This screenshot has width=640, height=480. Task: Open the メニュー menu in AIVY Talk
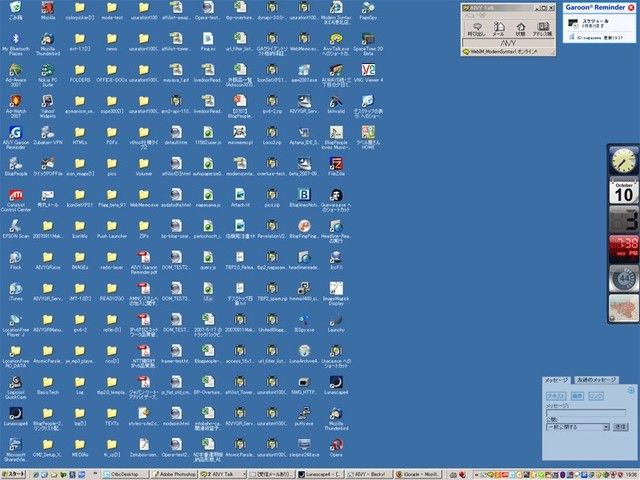click(475, 16)
